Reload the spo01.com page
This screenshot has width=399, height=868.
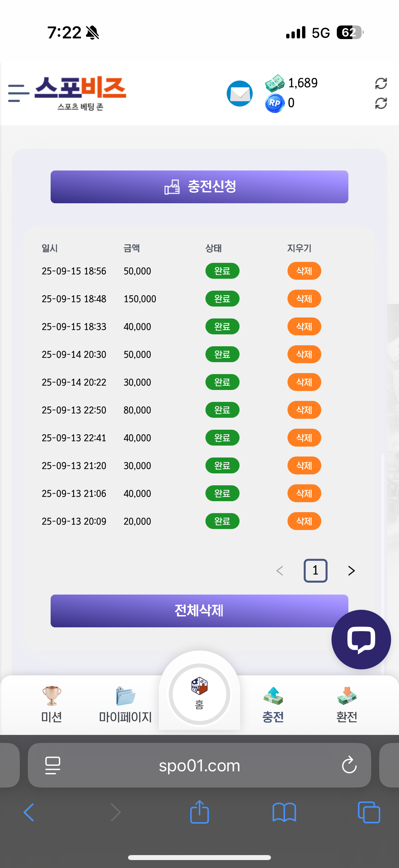pos(349,765)
